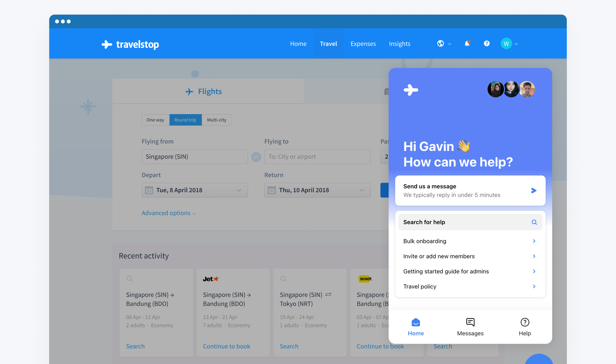This screenshot has height=364, width=616.
Task: Click Continue to book on Scoot card
Action: 380,346
